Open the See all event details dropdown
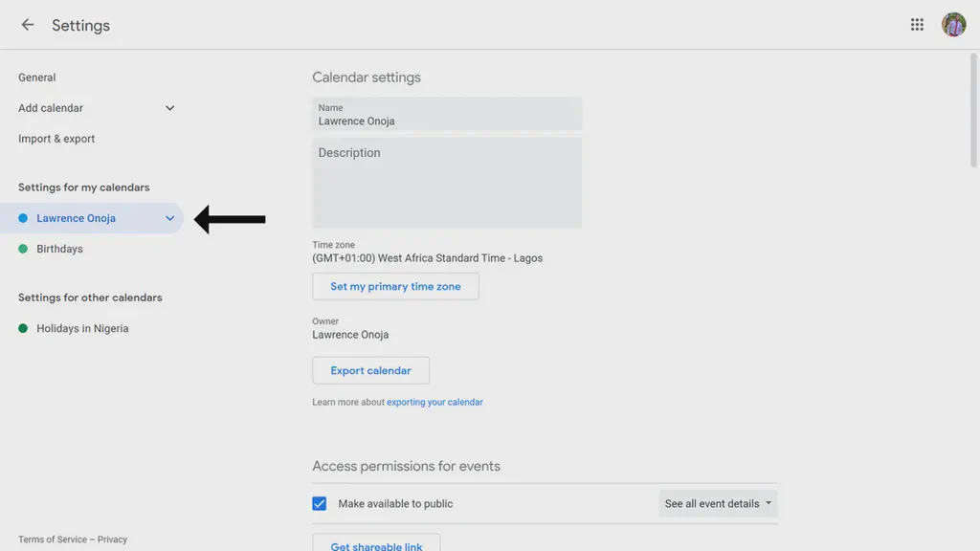The image size is (980, 551). tap(718, 502)
